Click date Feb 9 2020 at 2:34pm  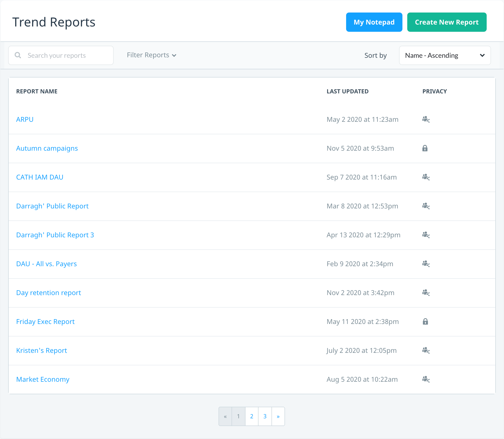click(x=360, y=264)
